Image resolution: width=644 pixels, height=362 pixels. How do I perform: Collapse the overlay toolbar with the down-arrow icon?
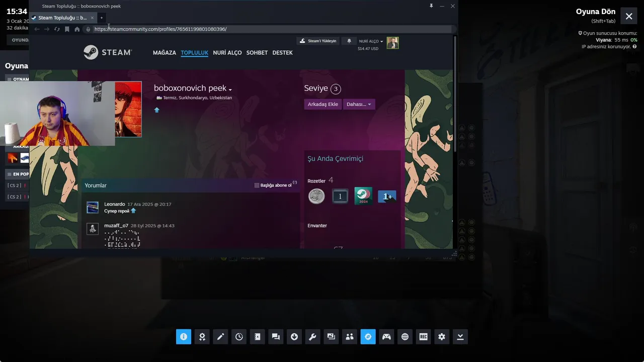click(460, 337)
